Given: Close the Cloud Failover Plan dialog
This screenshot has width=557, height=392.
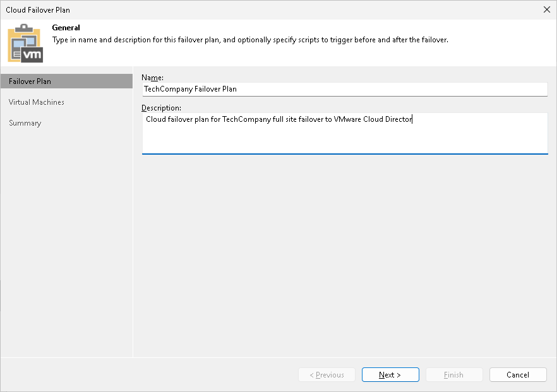Looking at the screenshot, I should [x=546, y=9].
